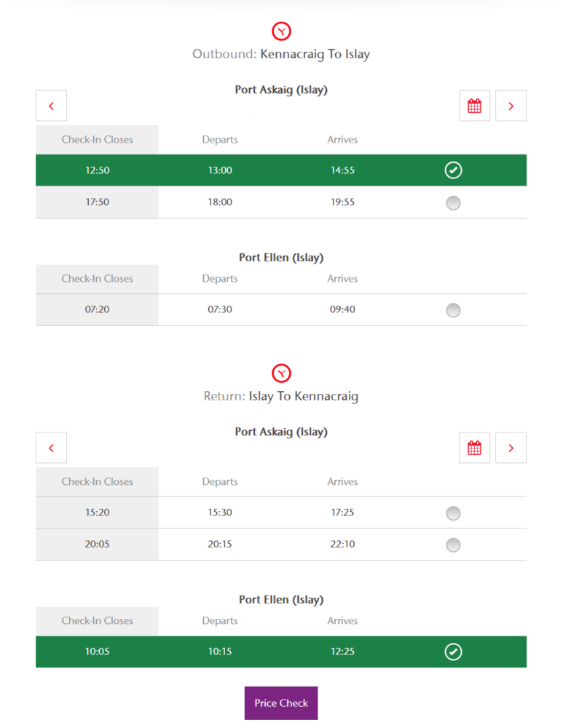Click the 17:50 check-in closes cell

pos(97,202)
